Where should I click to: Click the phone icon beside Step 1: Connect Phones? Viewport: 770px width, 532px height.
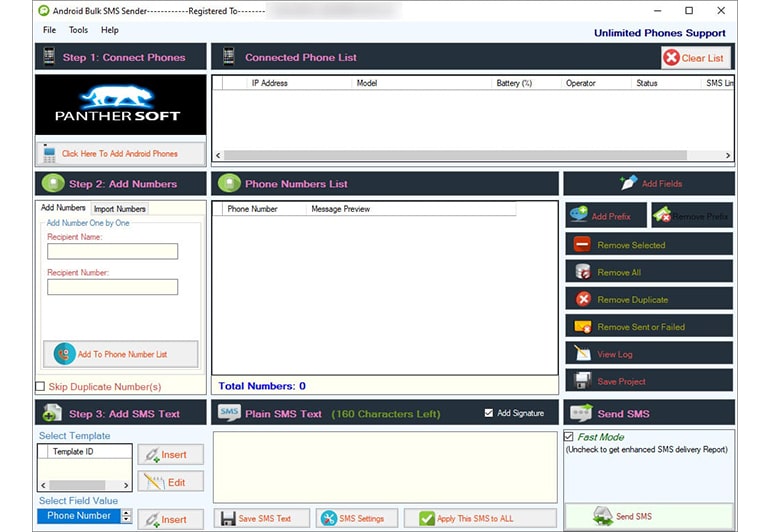pos(49,56)
